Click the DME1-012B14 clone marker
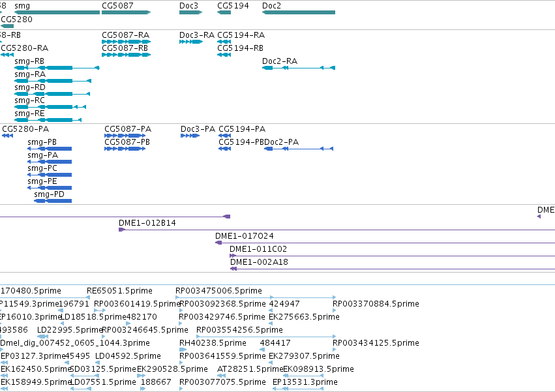555x392 pixels. pyautogui.click(x=122, y=230)
